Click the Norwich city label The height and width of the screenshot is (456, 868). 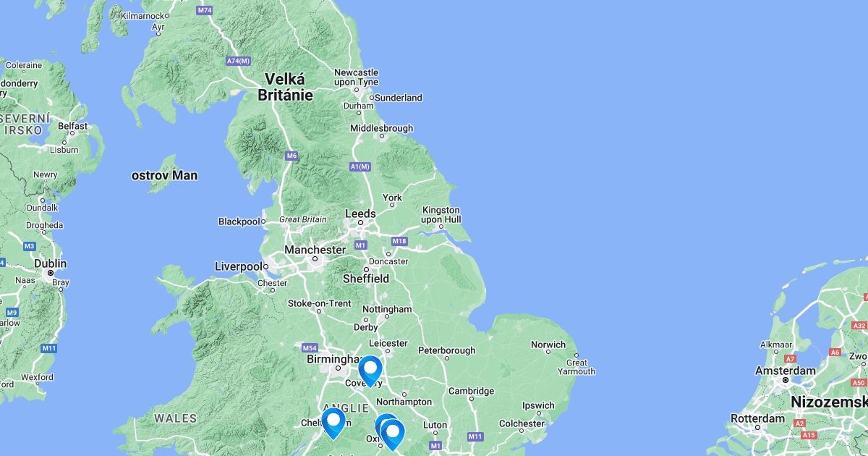coord(548,345)
